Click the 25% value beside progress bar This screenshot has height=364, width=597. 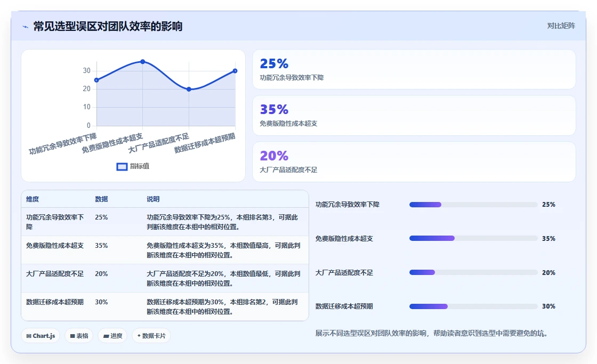(548, 205)
